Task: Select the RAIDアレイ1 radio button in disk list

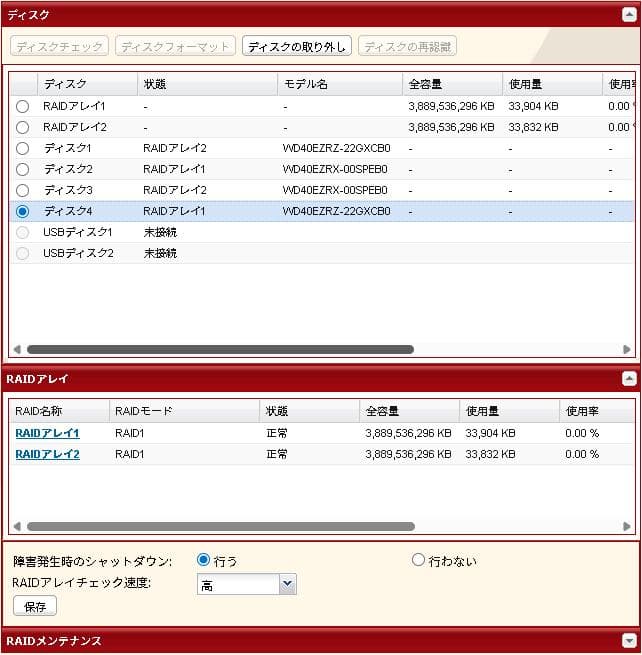Action: (23, 106)
